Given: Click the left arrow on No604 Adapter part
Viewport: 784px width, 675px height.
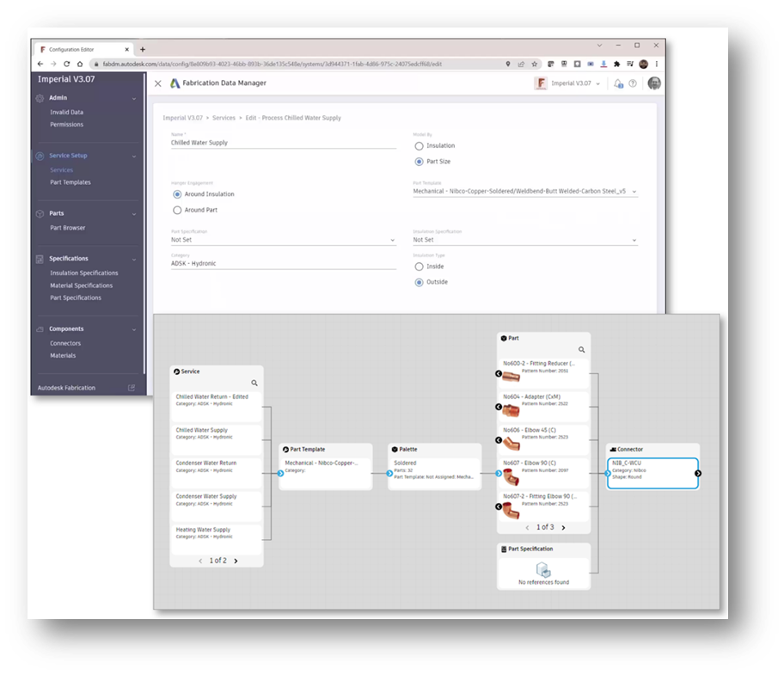Looking at the screenshot, I should [x=499, y=407].
